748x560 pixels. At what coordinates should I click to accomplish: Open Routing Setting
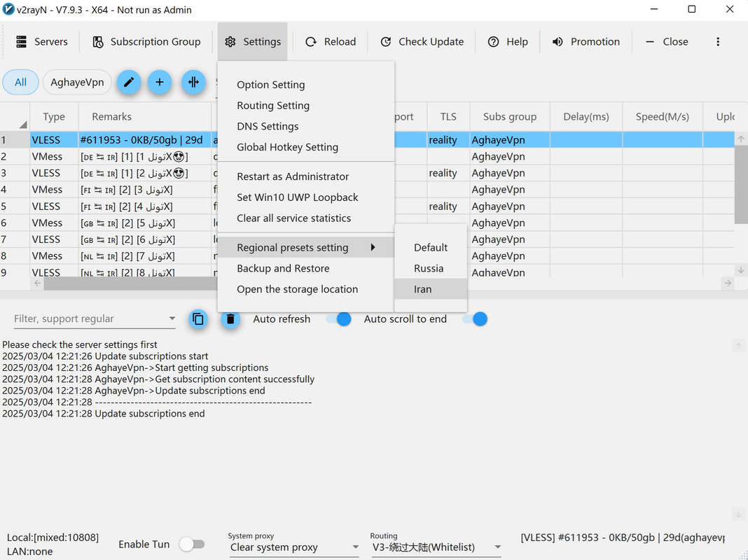coord(306,105)
